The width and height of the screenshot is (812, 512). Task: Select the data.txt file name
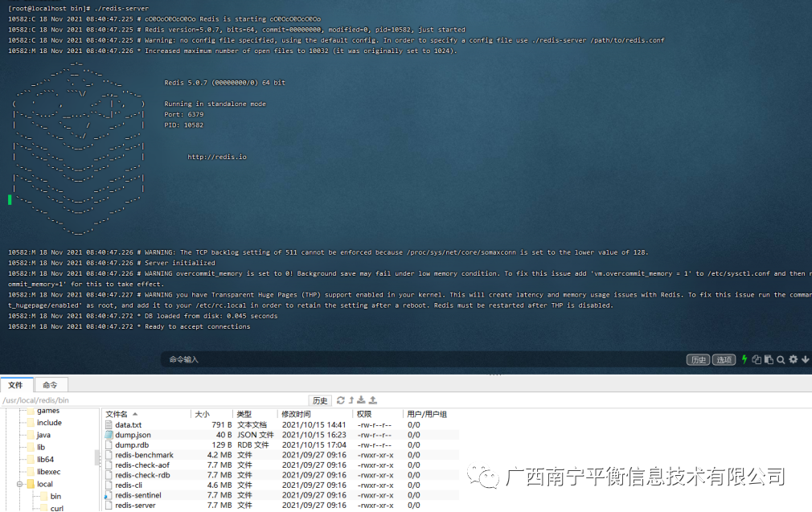[129, 424]
